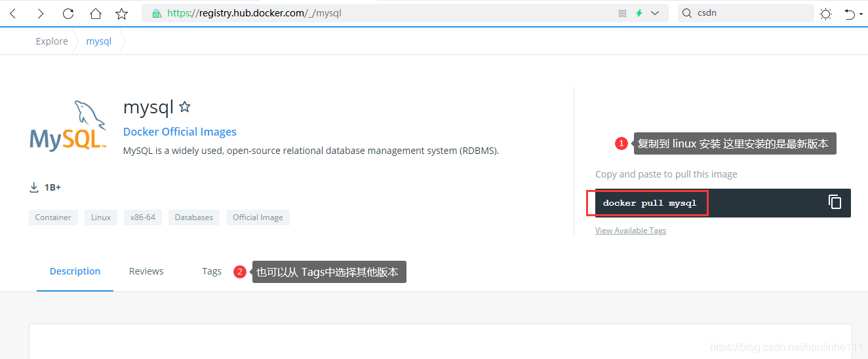868x359 pixels.
Task: Focus the search box containing csdn
Action: click(745, 13)
